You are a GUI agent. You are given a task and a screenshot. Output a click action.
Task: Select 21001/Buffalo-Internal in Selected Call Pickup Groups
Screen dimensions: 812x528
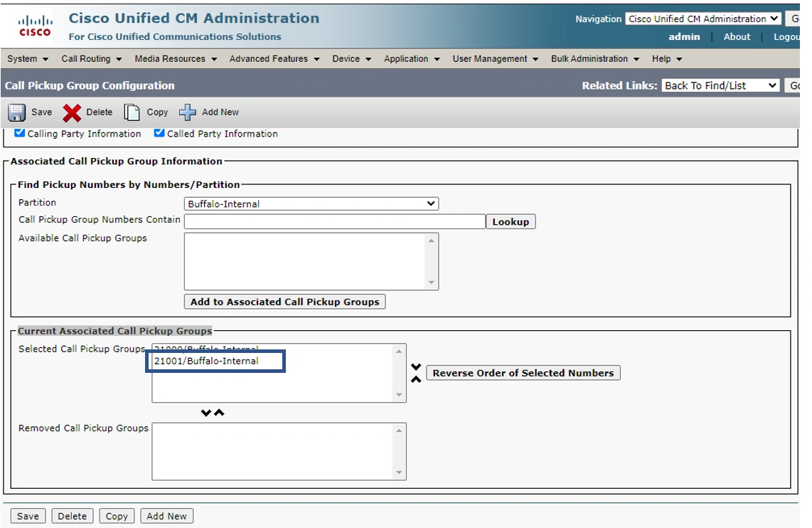coord(206,361)
